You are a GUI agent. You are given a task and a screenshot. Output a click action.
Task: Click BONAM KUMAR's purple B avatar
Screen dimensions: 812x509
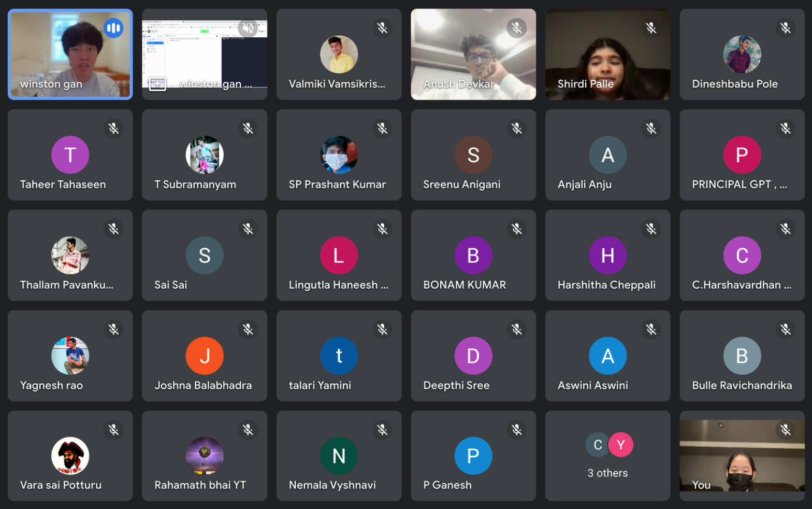click(473, 256)
